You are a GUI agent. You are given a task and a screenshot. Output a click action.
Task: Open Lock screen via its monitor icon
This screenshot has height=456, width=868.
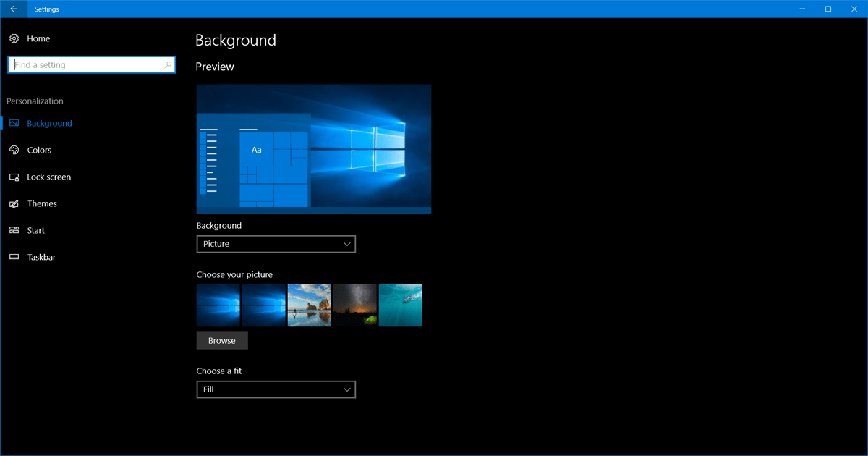[x=14, y=177]
